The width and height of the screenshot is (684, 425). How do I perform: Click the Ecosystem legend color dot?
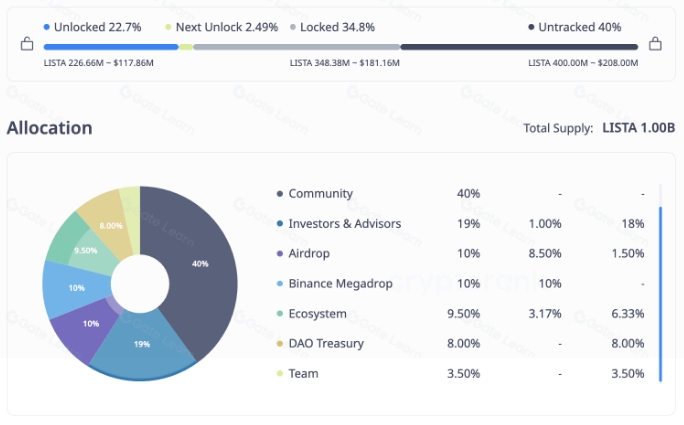(280, 313)
